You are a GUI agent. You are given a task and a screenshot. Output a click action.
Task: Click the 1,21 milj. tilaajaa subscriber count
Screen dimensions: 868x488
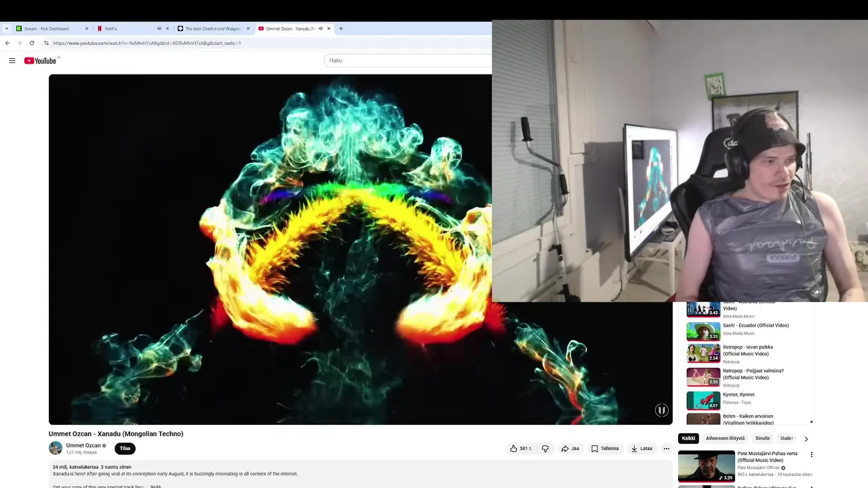81,452
